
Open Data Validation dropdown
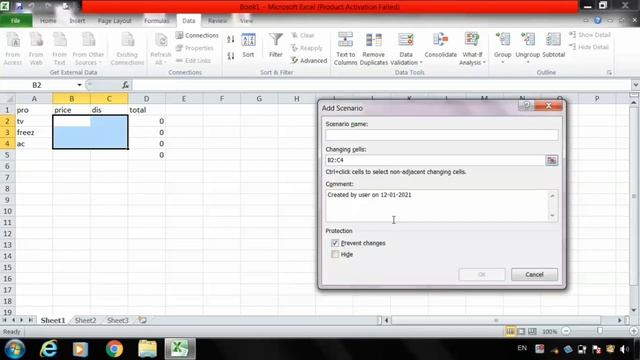406,58
